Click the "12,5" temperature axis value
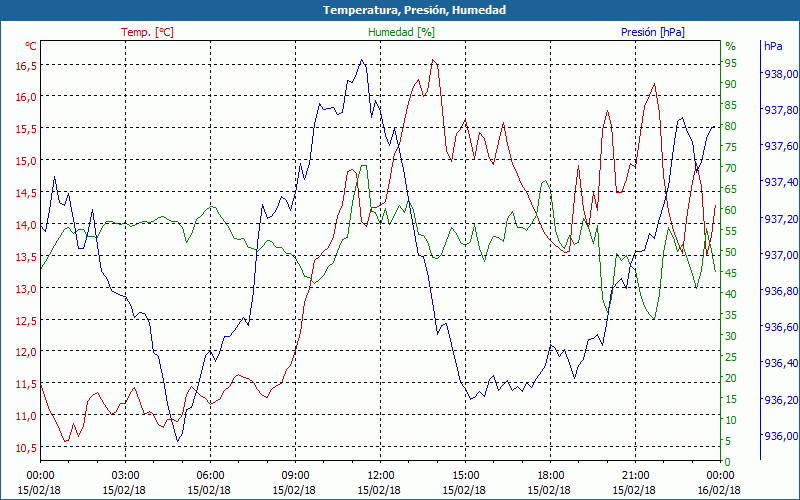The width and height of the screenshot is (800, 500). point(26,320)
